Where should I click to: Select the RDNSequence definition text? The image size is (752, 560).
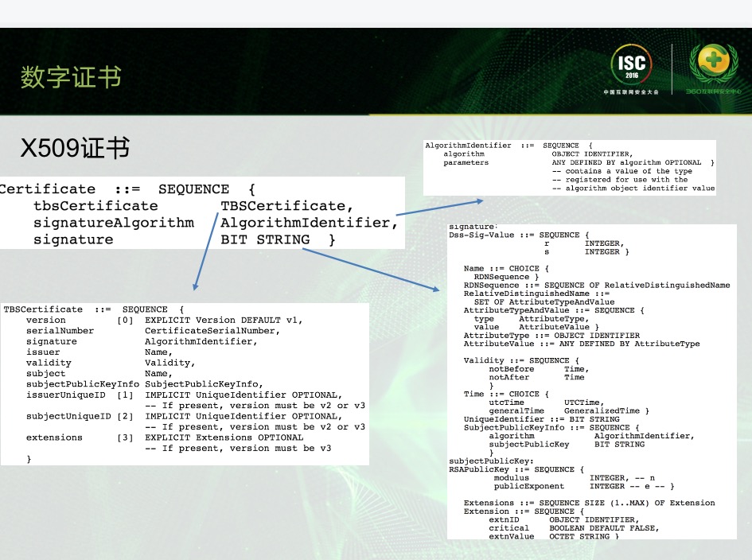pyautogui.click(x=597, y=286)
